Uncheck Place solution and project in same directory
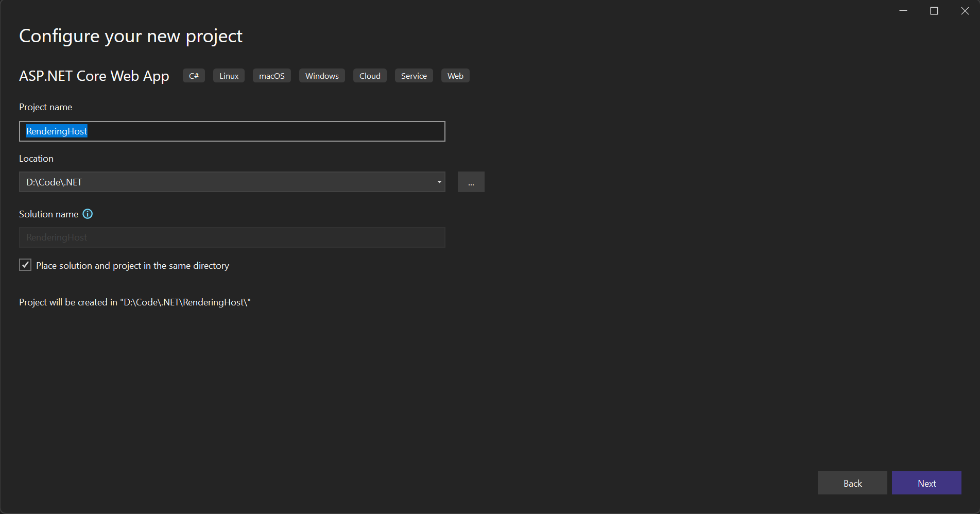 point(25,265)
